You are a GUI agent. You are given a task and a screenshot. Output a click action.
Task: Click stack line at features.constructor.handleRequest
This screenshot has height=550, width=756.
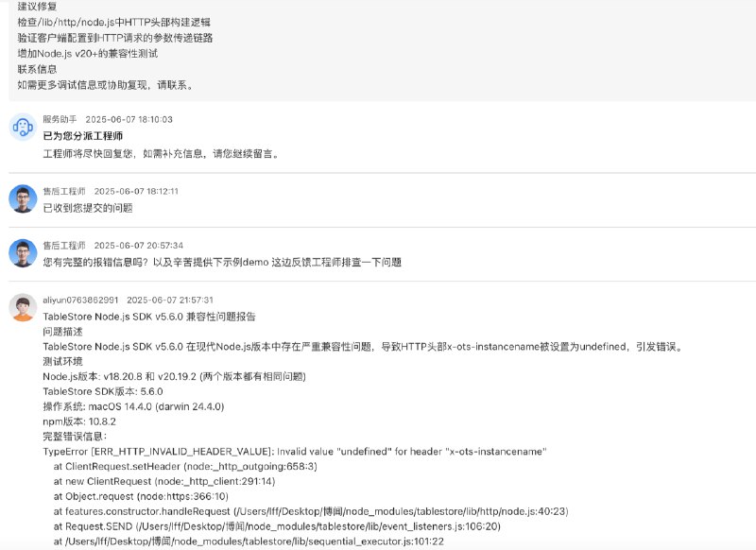311,511
